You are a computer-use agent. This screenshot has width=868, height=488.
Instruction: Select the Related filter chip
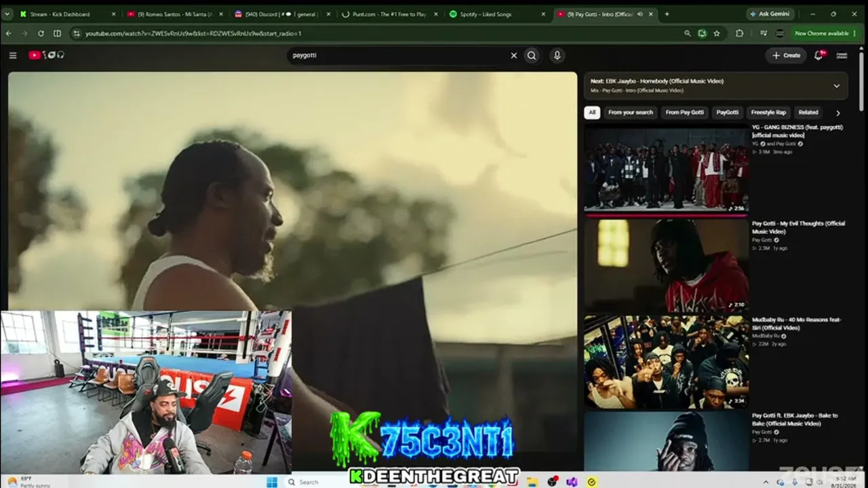pos(808,113)
